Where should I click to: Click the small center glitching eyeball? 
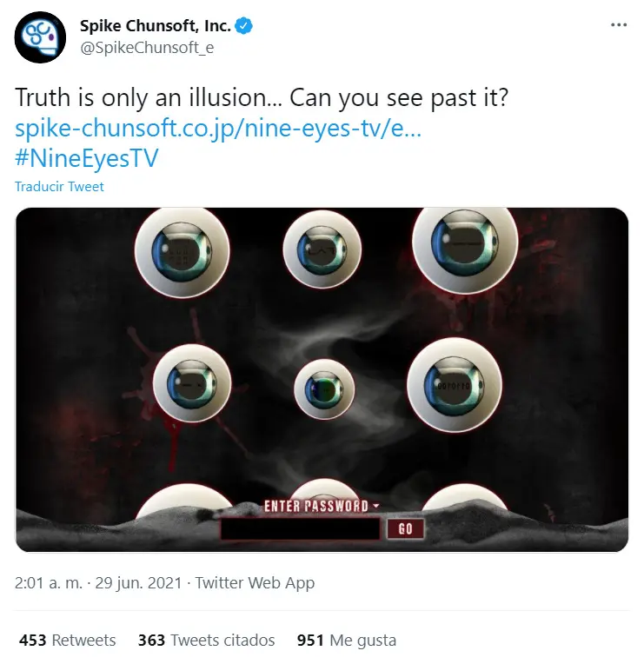[324, 389]
